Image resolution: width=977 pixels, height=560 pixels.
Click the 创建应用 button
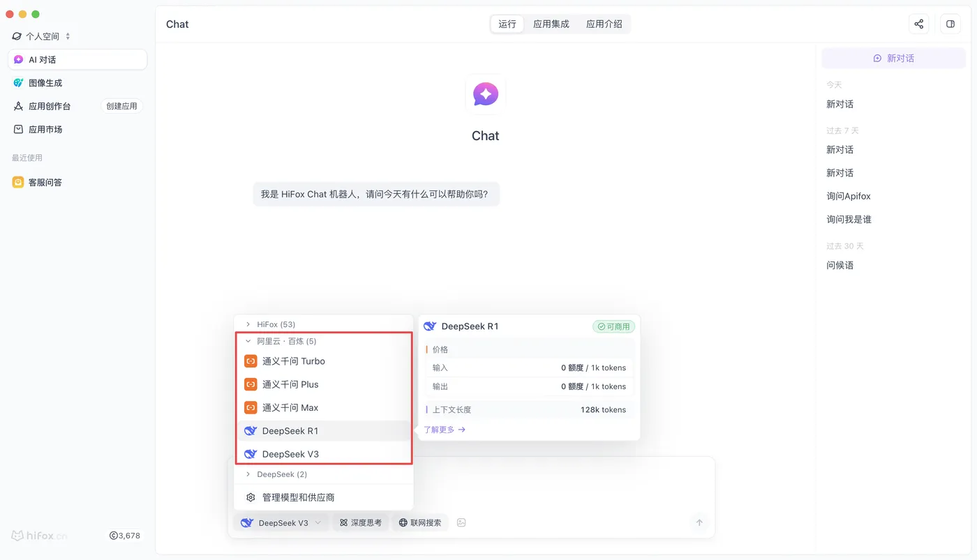(121, 106)
